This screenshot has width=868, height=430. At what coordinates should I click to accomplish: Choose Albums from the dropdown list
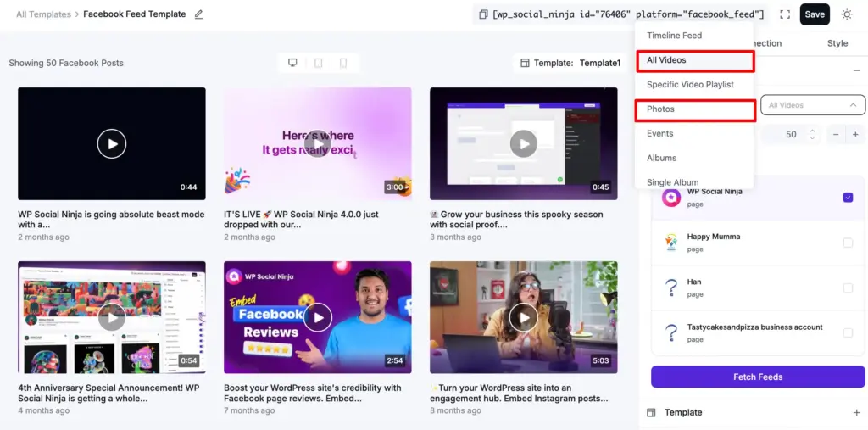[694, 158]
